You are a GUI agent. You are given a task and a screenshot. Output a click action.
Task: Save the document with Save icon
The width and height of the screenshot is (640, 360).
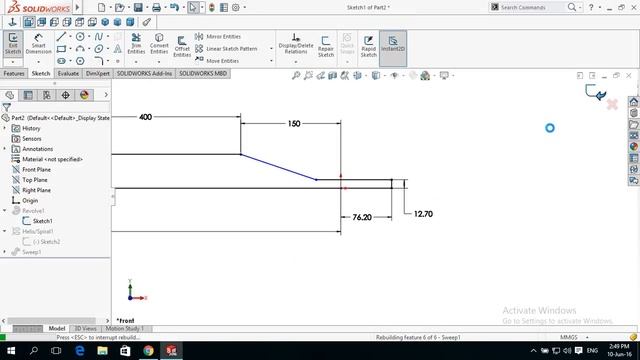138,7
